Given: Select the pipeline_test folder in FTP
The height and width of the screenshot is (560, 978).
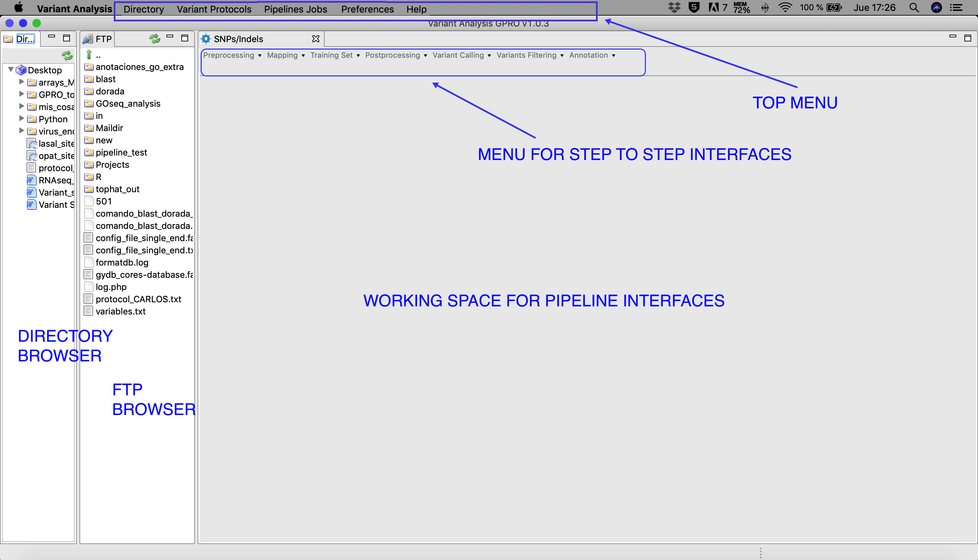Looking at the screenshot, I should coord(121,153).
